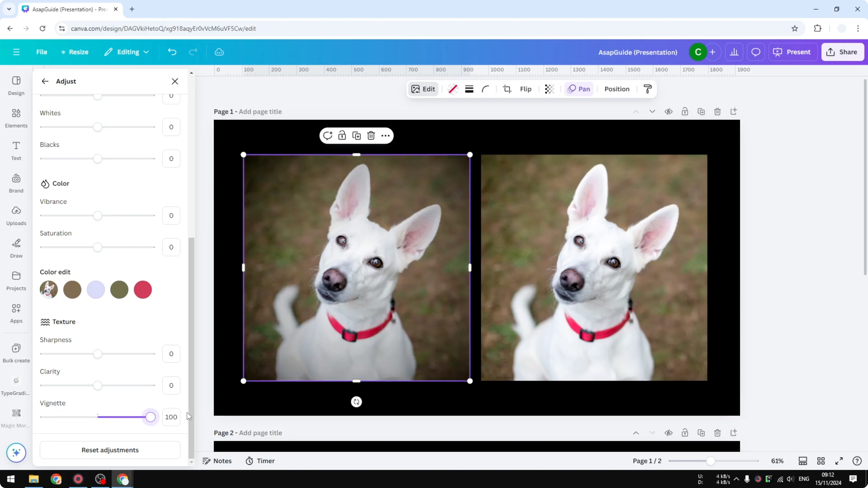
Task: Collapse Page 1 using its chevron
Action: [x=652, y=112]
